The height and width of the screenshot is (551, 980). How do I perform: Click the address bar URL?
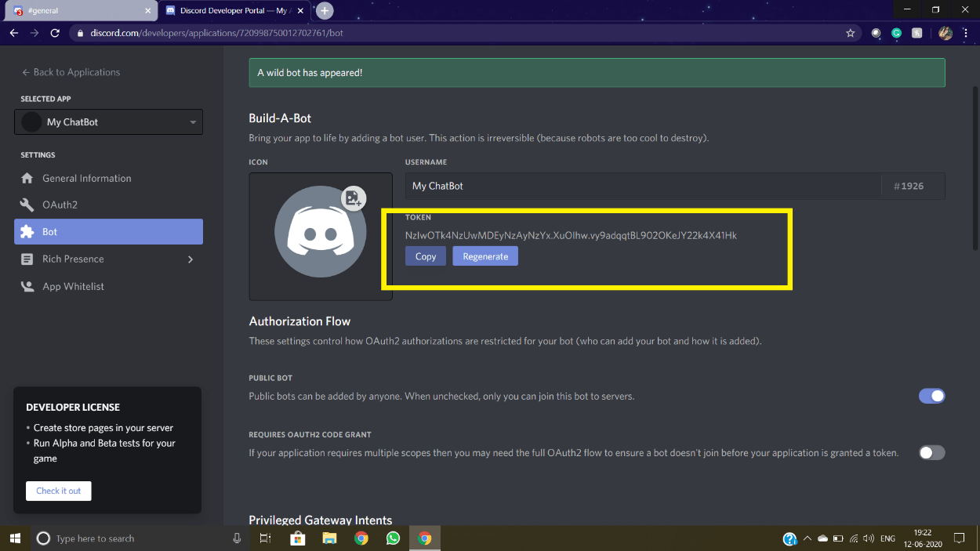pyautogui.click(x=216, y=33)
